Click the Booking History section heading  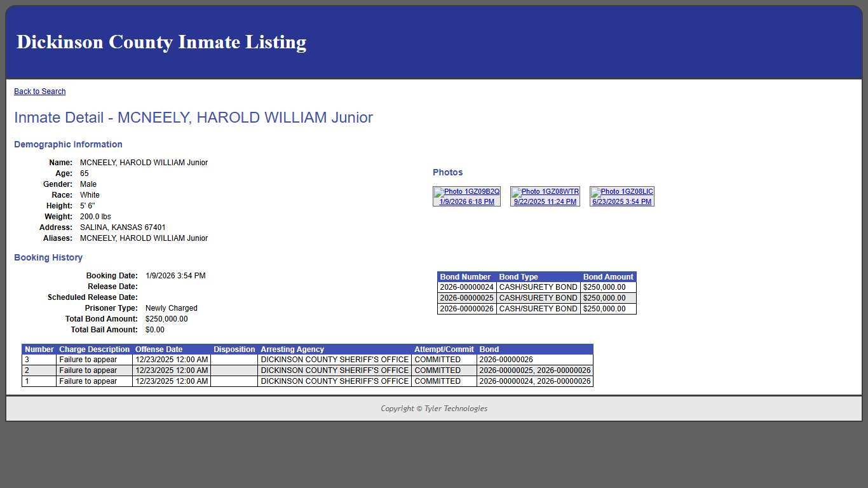click(x=48, y=257)
